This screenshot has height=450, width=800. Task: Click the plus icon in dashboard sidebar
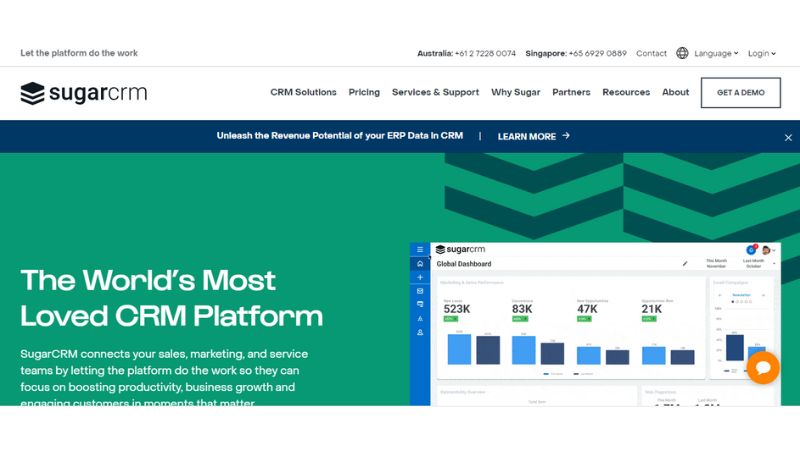pyautogui.click(x=420, y=277)
